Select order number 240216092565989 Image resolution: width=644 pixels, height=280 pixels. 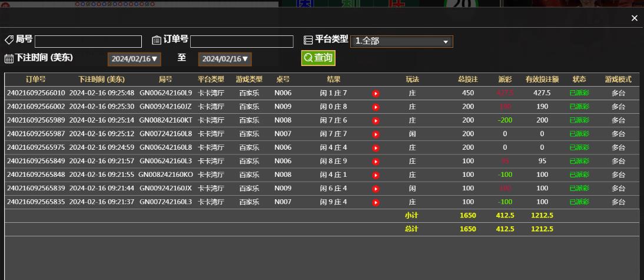[36, 120]
